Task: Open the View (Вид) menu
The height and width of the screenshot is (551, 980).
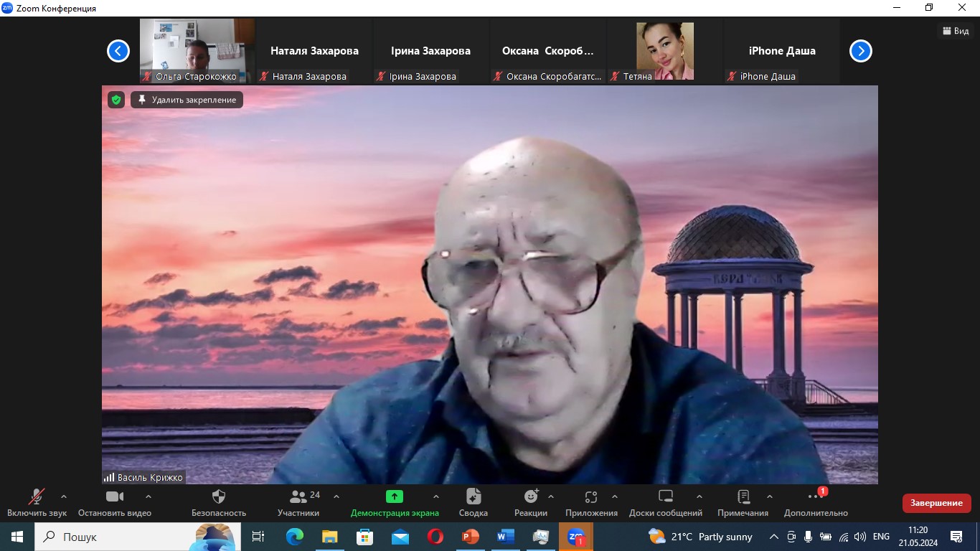Action: [x=955, y=31]
